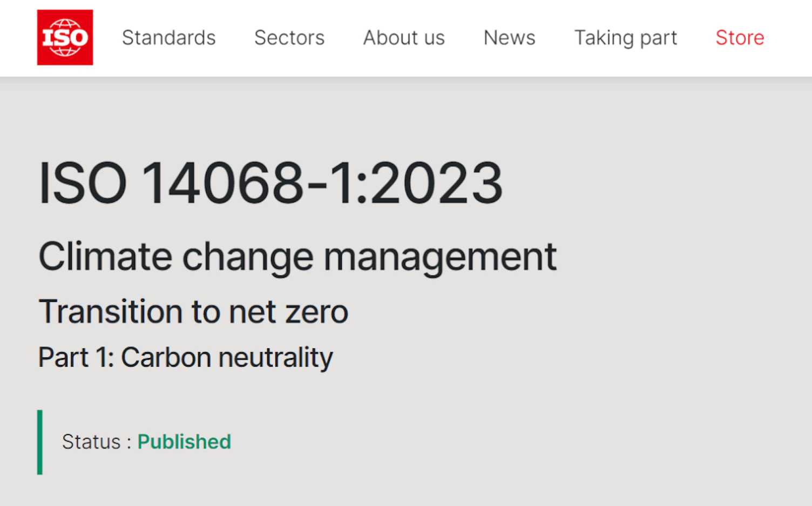This screenshot has height=506, width=812.
Task: Click the Transition to net zero subtitle
Action: (x=193, y=312)
